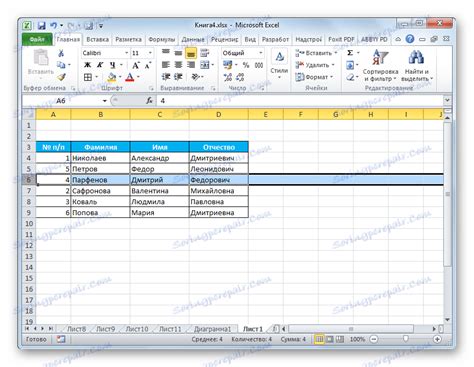This screenshot has height=367, width=474.
Task: Click the Fill down icon in editing group
Action: point(350,65)
